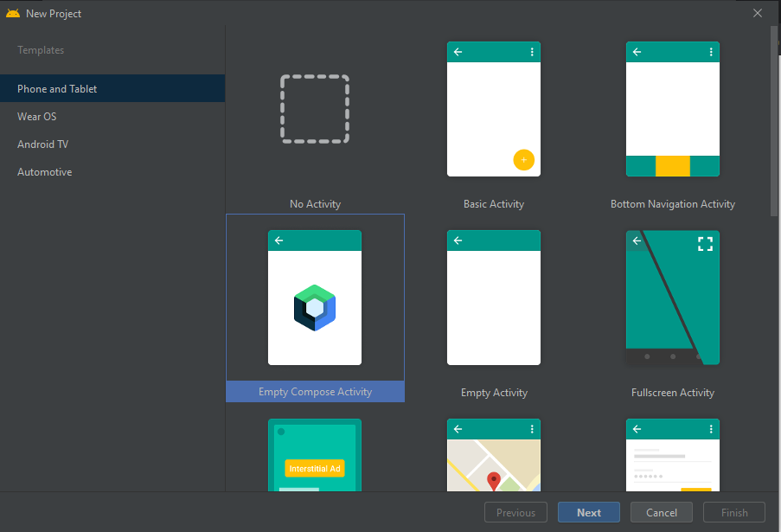Click the Interstitial Ad banner on the Ads template

click(315, 467)
